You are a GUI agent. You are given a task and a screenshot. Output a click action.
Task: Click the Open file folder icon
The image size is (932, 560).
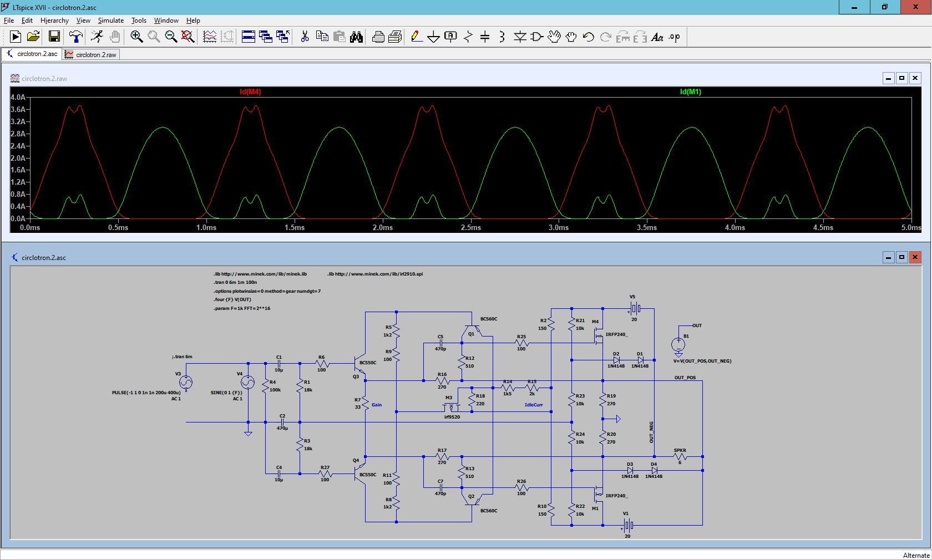[33, 37]
